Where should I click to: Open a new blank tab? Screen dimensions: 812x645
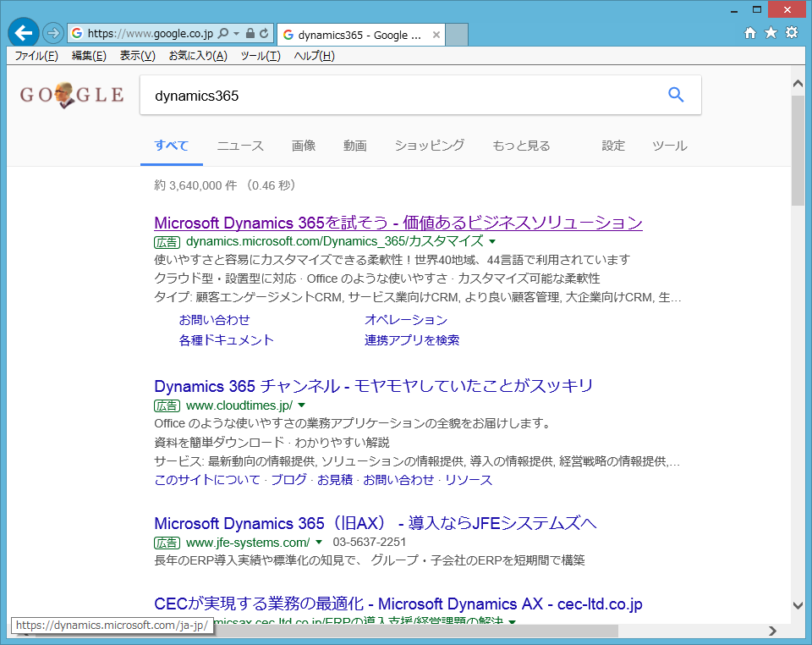point(457,35)
